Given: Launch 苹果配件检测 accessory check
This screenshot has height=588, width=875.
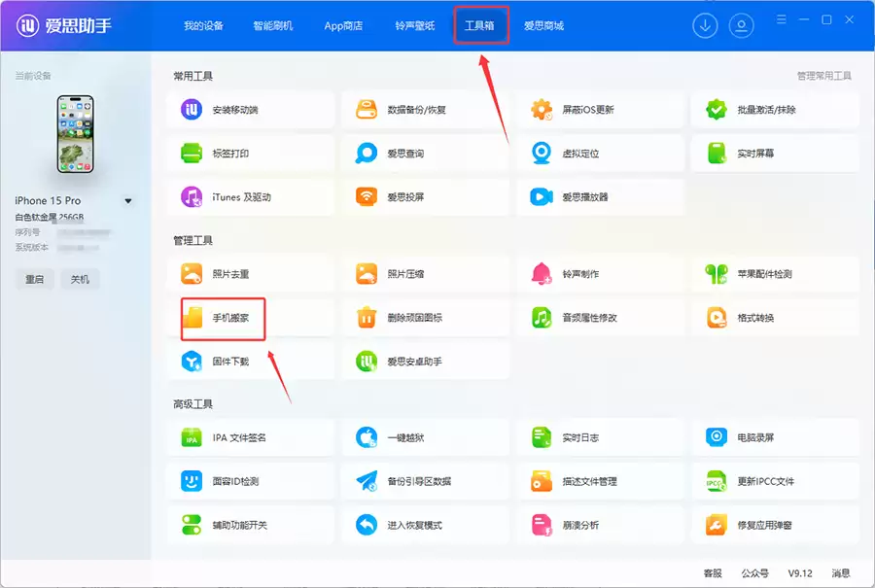Looking at the screenshot, I should [775, 274].
